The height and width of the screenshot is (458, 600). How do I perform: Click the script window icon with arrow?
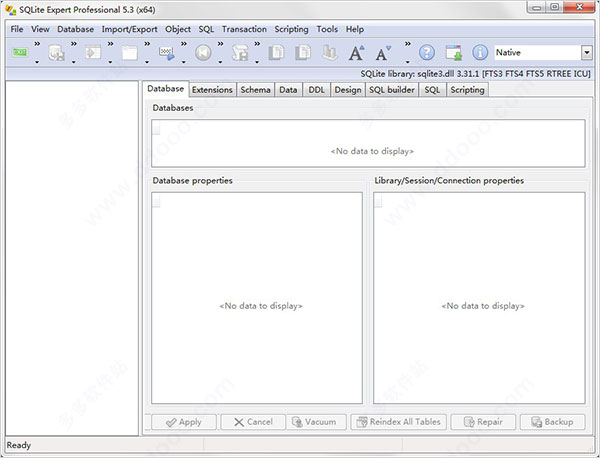point(93,52)
